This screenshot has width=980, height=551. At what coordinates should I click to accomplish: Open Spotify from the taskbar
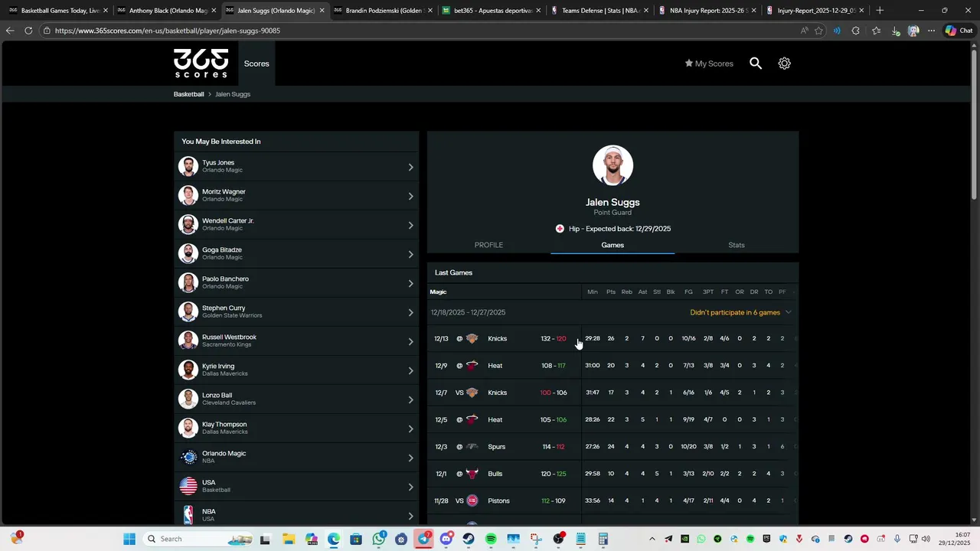(491, 539)
